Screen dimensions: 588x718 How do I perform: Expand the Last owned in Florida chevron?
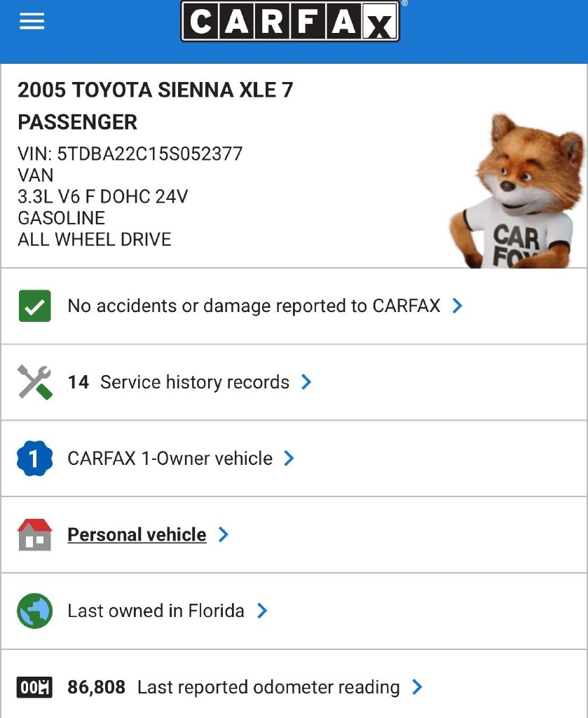(x=262, y=611)
